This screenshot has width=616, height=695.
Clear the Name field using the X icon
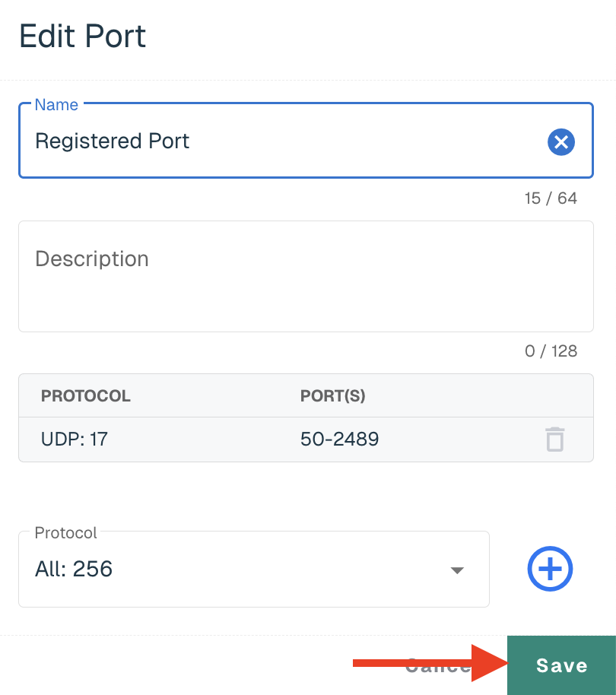click(561, 142)
